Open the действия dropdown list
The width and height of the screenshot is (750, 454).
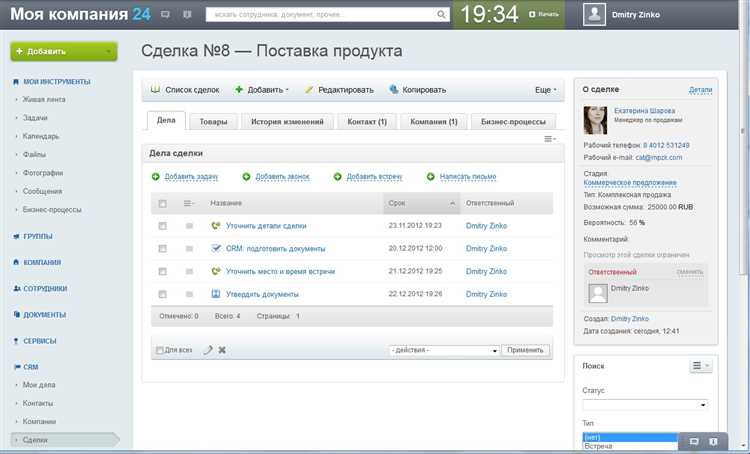click(x=444, y=350)
